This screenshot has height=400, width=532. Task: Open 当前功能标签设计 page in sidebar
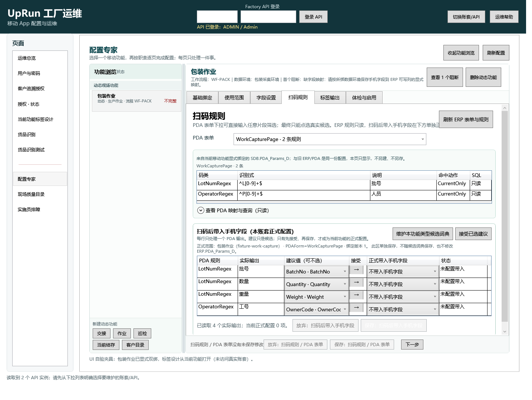pyautogui.click(x=40, y=119)
